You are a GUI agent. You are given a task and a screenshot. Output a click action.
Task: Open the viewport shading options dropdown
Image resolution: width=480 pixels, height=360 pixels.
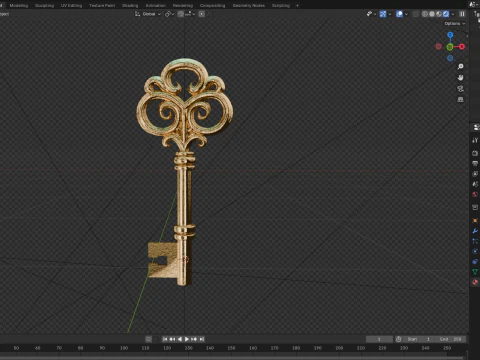click(453, 14)
